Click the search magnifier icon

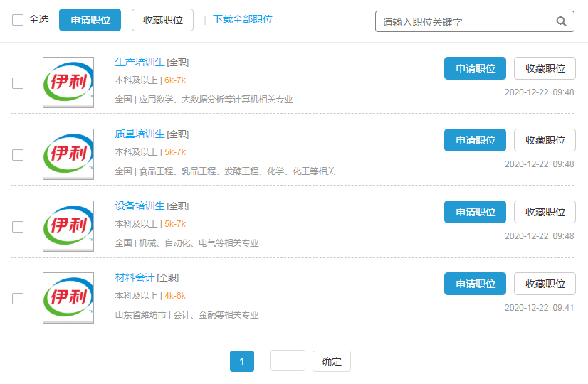(562, 21)
